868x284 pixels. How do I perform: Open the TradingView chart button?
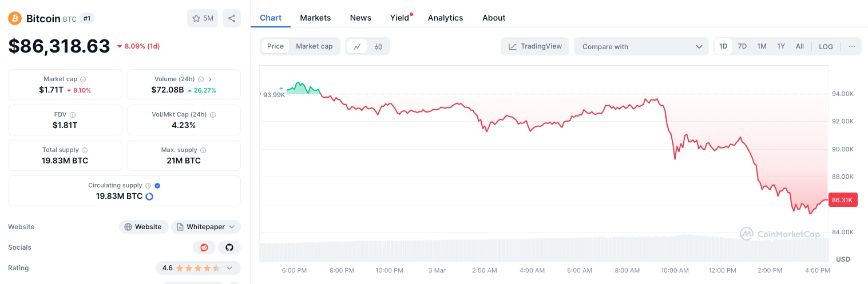tap(535, 46)
